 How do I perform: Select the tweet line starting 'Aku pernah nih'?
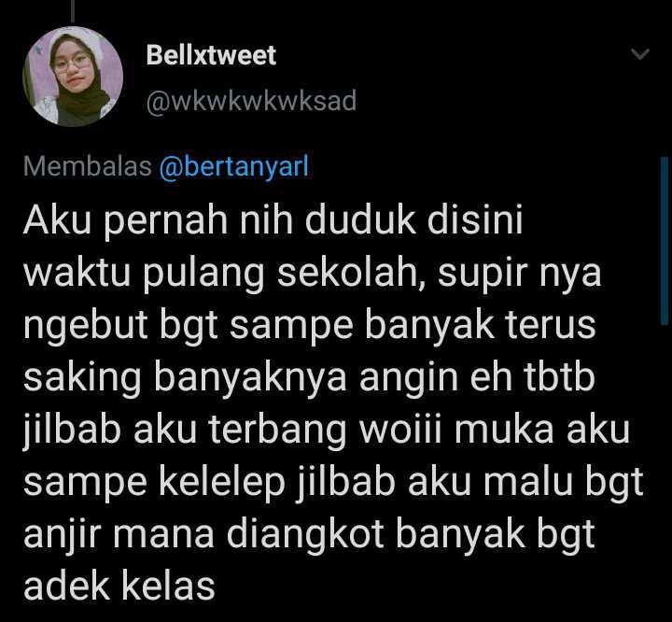coord(273,221)
